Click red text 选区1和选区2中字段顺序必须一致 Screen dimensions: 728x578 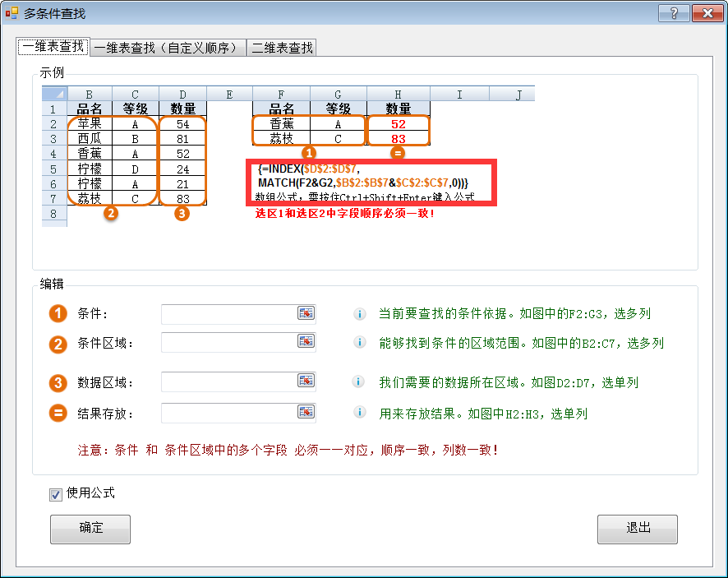[344, 214]
